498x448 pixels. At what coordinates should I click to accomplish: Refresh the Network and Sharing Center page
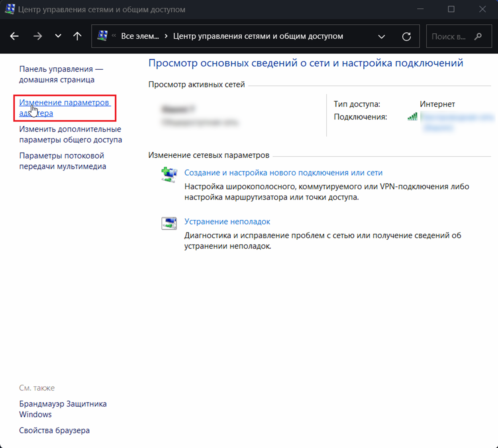(x=406, y=36)
